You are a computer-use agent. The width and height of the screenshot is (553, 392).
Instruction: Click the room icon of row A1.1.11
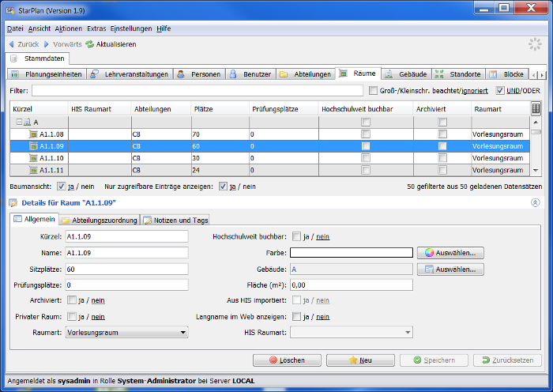pos(33,170)
